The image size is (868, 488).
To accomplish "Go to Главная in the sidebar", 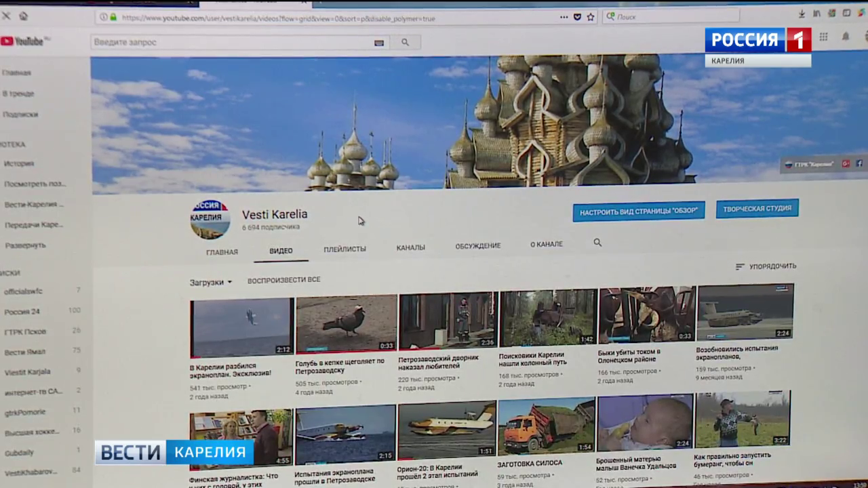I will [16, 73].
